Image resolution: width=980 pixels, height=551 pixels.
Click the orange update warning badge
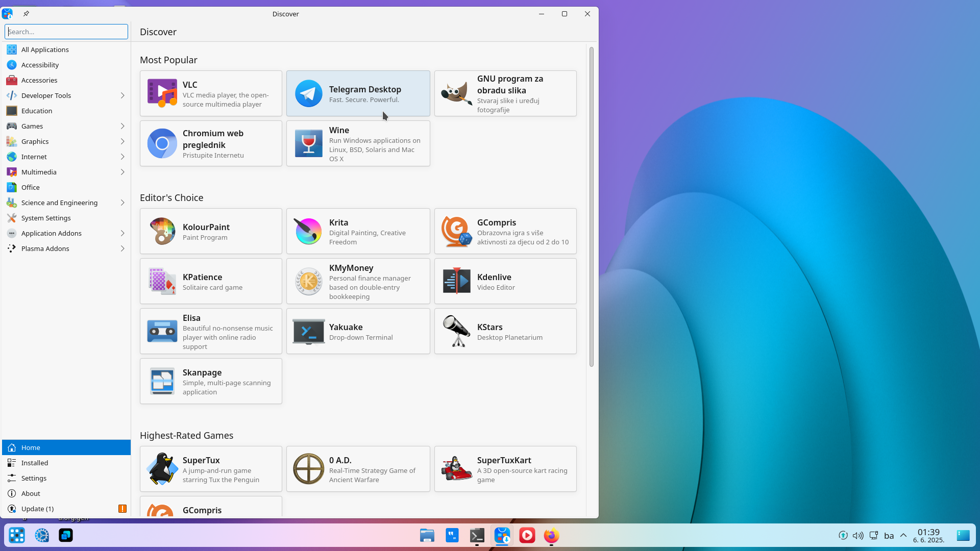pos(122,509)
